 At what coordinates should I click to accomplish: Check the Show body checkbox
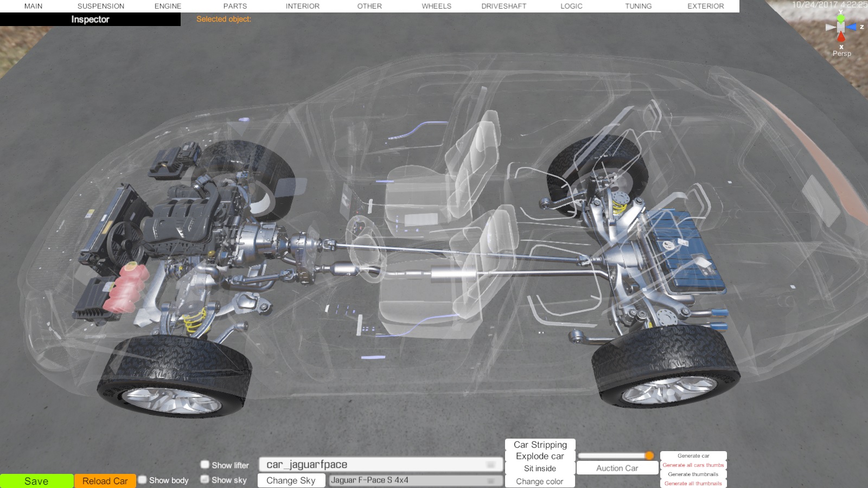click(x=143, y=480)
